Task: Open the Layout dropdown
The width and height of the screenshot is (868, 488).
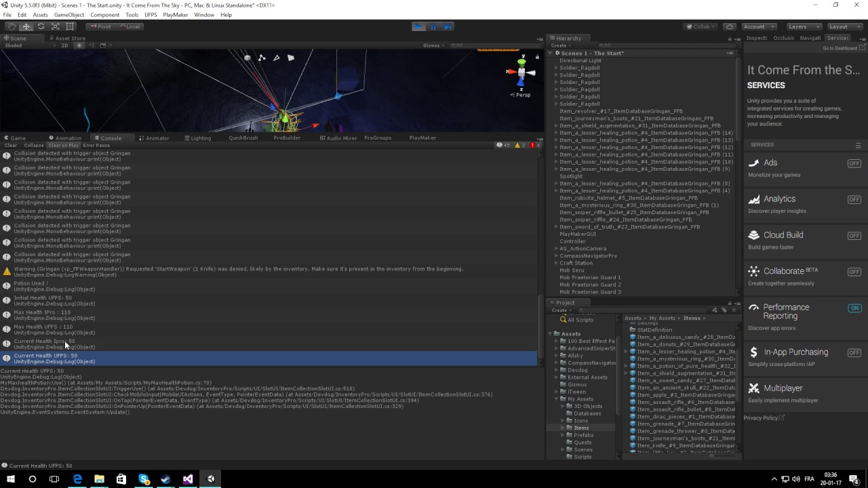Action: point(844,26)
